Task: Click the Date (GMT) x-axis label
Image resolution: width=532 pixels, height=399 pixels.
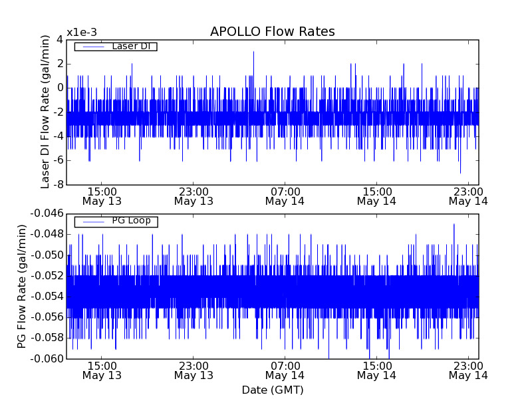Action: pos(272,390)
